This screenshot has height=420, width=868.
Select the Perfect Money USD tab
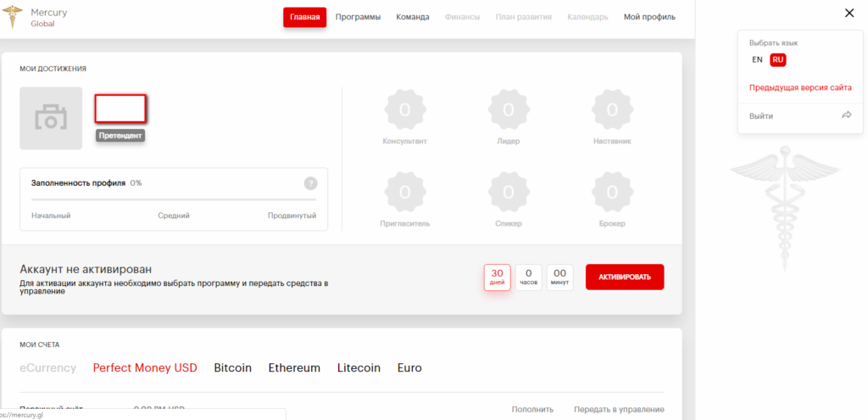coord(145,368)
